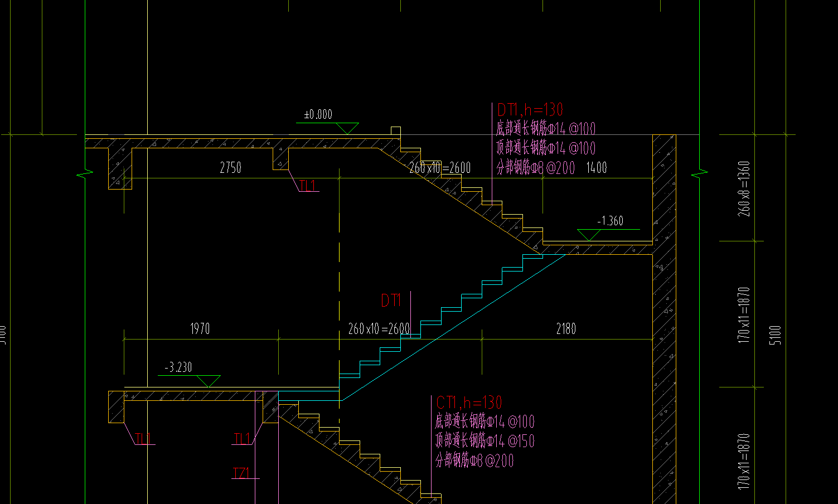Click the 1970 dimension text

200,328
